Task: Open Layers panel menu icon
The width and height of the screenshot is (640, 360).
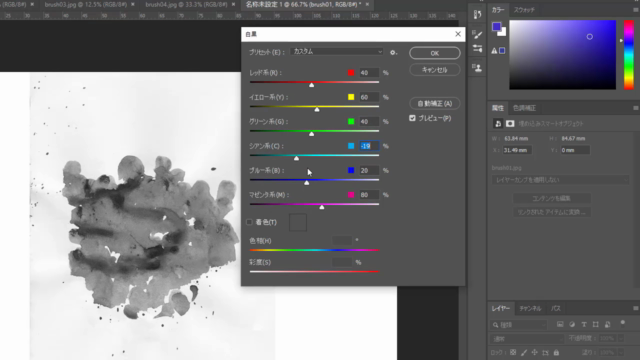Action: pos(636,308)
